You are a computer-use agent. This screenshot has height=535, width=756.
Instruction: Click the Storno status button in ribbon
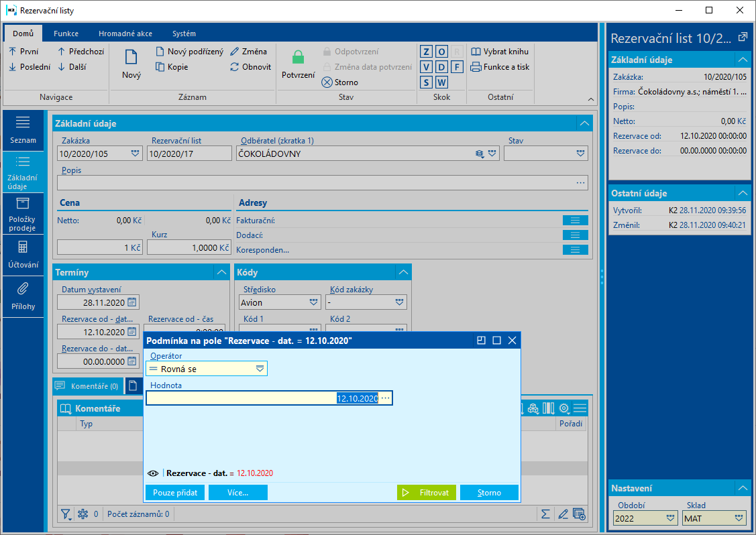point(340,82)
